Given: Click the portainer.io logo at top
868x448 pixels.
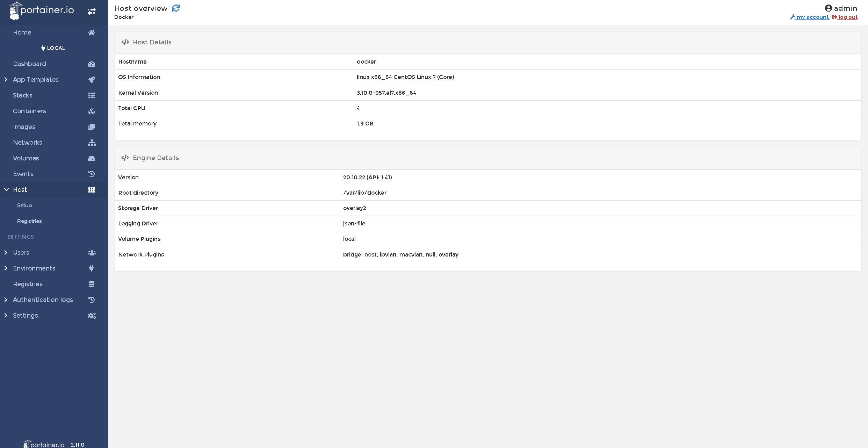Looking at the screenshot, I should click(42, 10).
